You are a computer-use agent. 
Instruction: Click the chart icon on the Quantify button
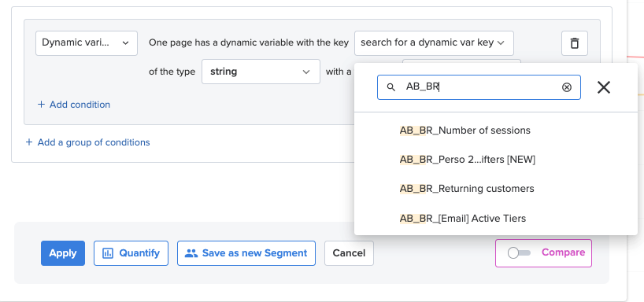click(x=108, y=253)
